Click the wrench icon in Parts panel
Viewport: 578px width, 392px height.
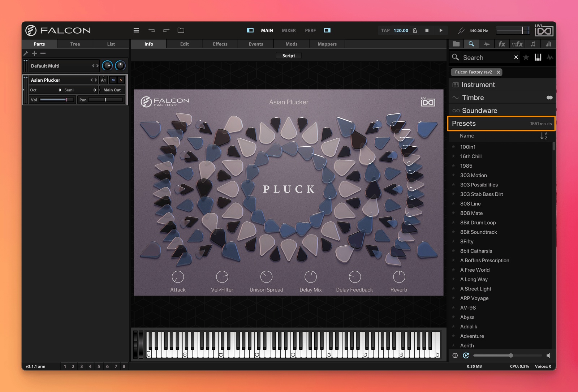coord(26,53)
